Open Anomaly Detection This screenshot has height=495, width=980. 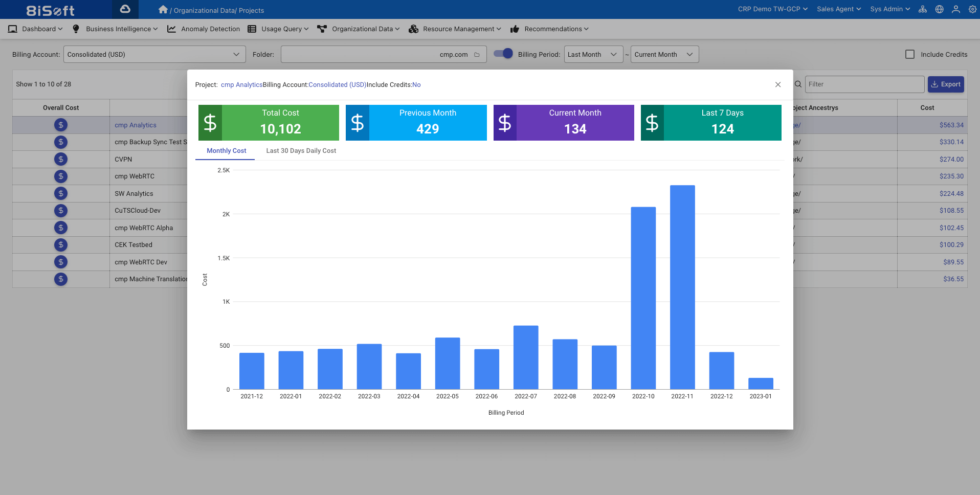[x=204, y=29]
